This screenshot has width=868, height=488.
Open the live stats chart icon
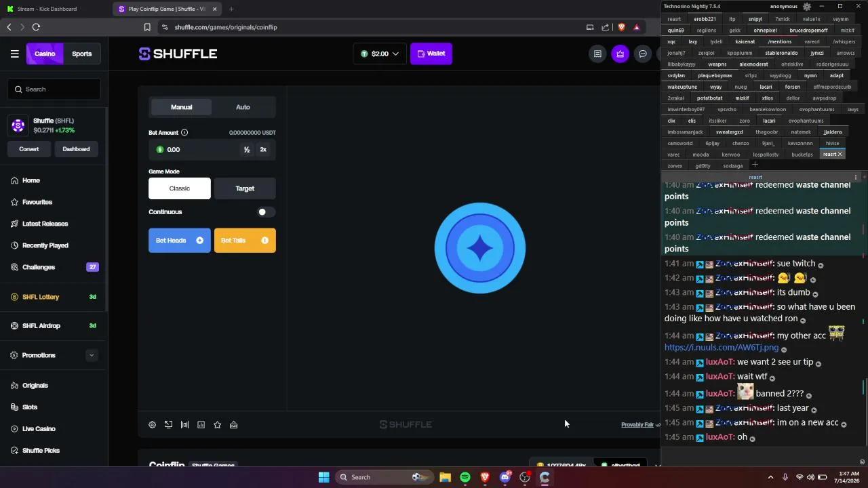pos(201,425)
